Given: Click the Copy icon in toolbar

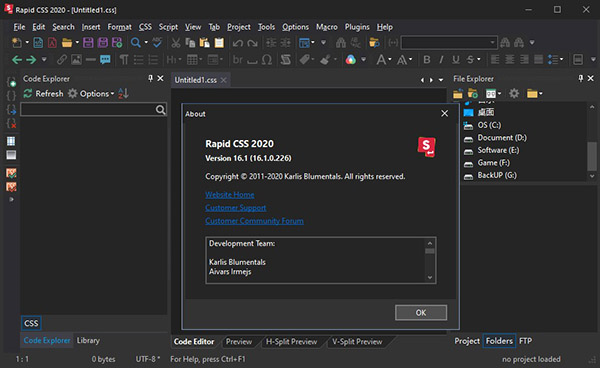Looking at the screenshot, I should tap(190, 42).
